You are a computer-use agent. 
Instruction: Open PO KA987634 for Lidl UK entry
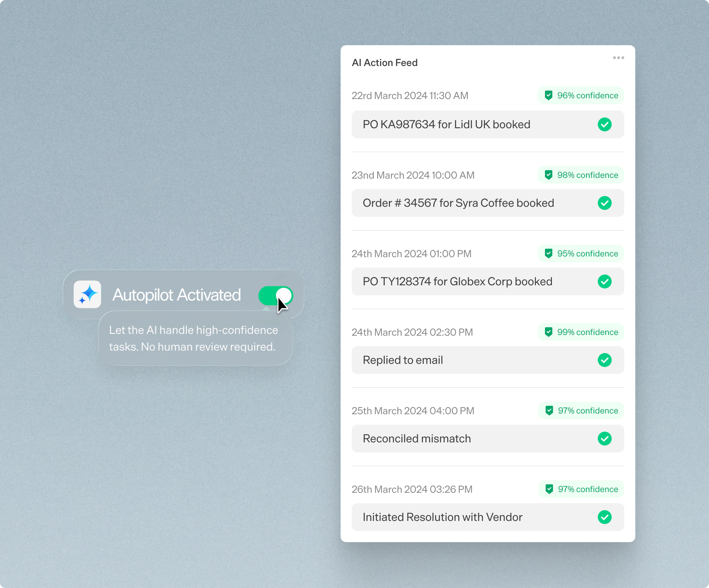click(x=446, y=124)
